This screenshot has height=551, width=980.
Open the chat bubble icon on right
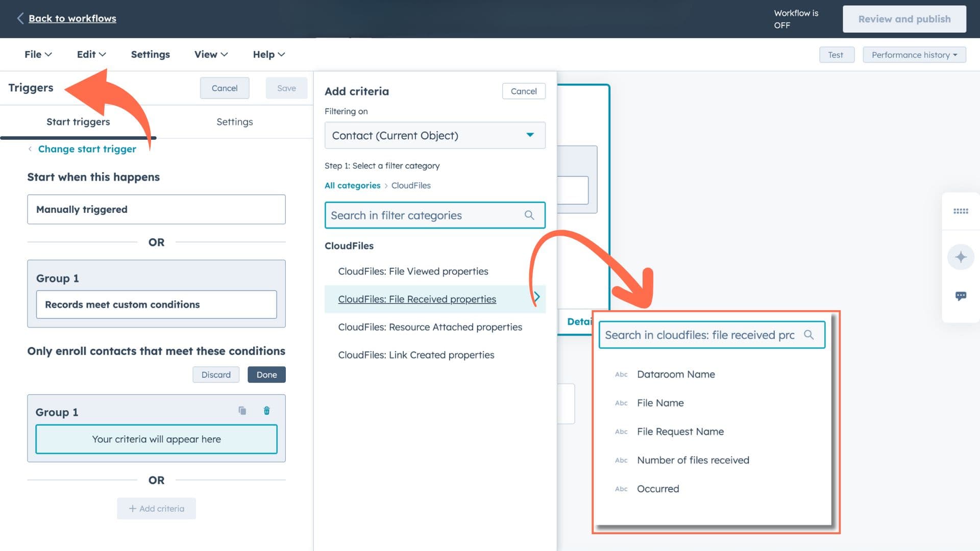tap(961, 296)
